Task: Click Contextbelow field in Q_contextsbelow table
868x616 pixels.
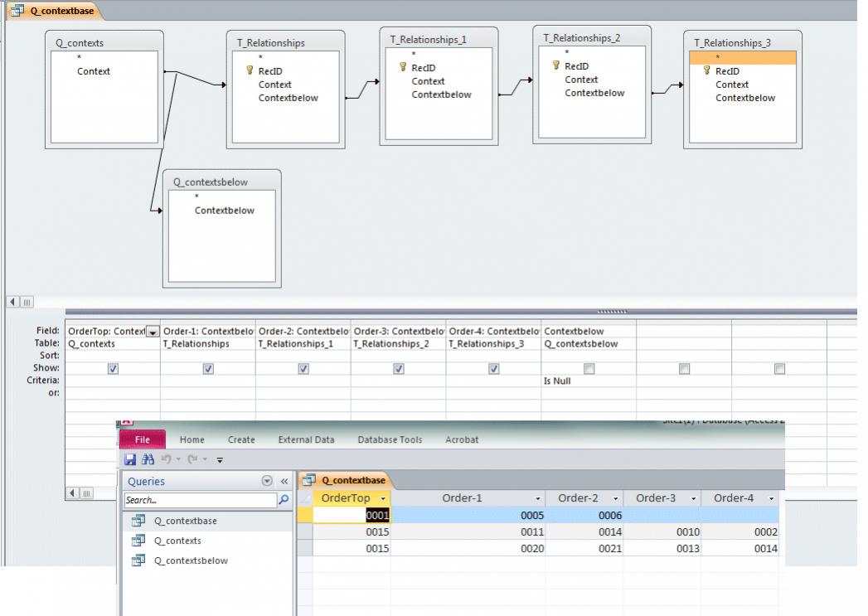Action: (224, 211)
